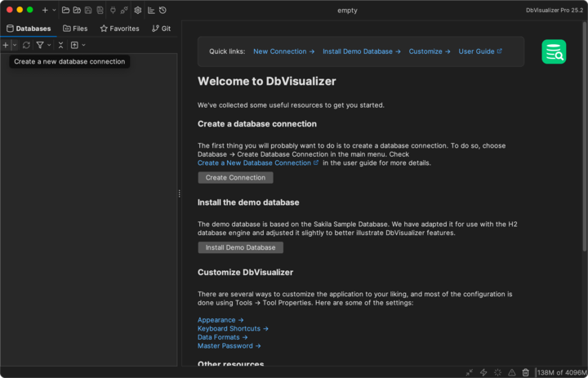
Task: Collapse all nodes in the databases tree
Action: 60,45
